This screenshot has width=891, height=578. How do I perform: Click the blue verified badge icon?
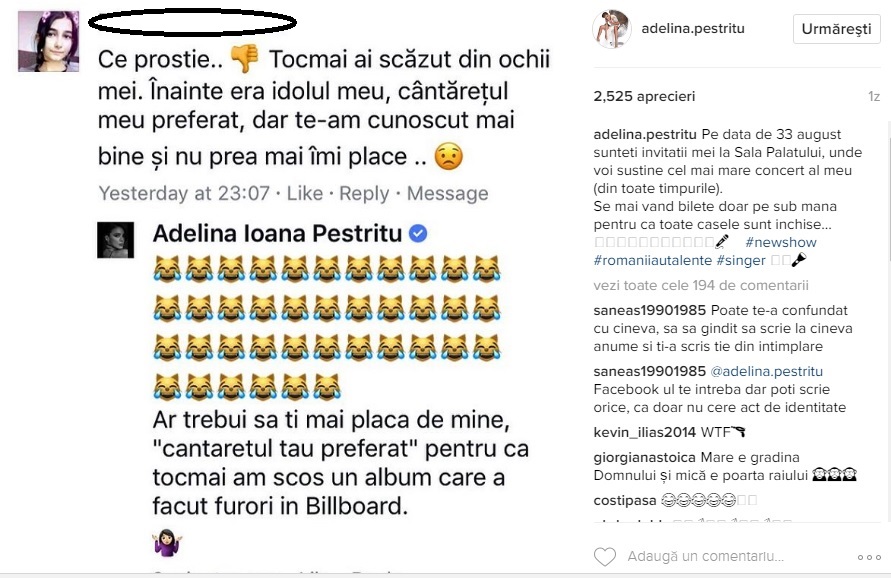[420, 233]
